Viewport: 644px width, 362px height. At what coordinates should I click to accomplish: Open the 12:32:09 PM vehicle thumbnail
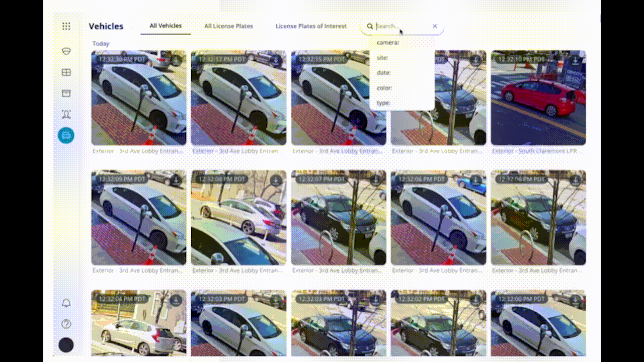click(139, 218)
